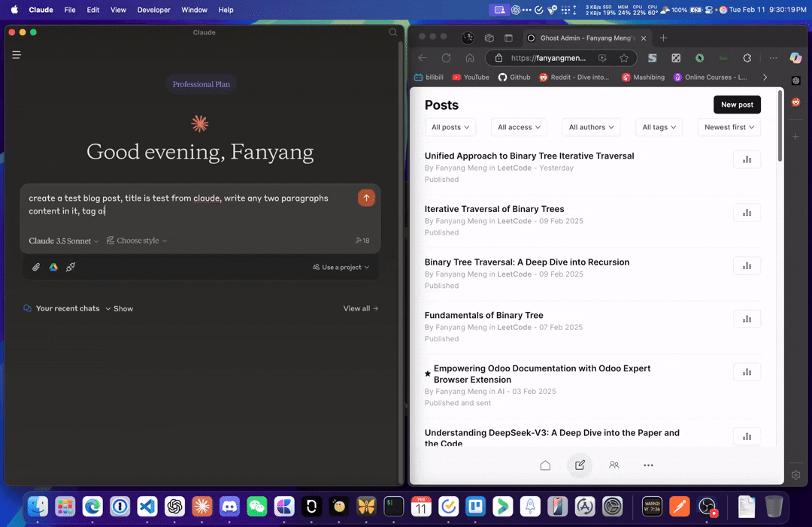Open the Developer menu in the menu bar
812x527 pixels.
tap(153, 10)
